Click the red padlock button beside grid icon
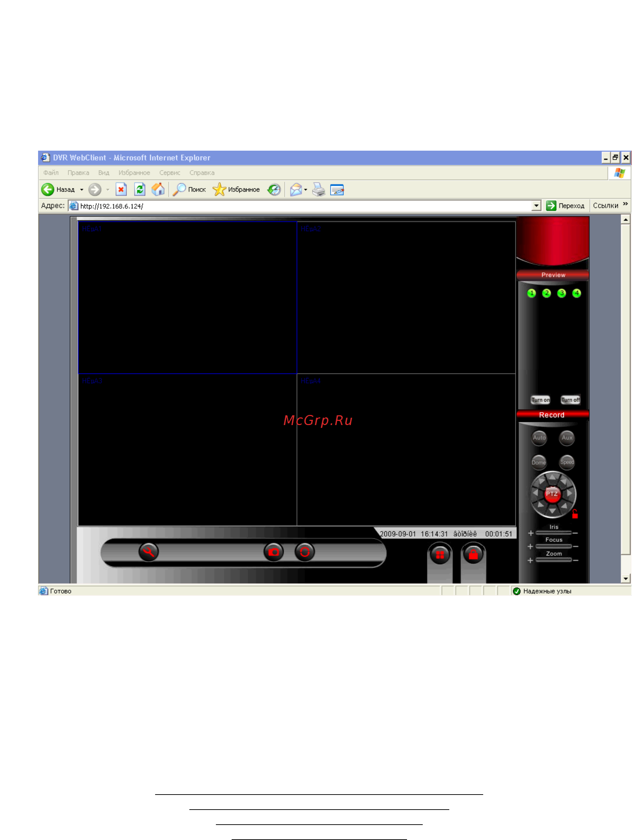Screen dimensions: 632x840 click(x=473, y=555)
